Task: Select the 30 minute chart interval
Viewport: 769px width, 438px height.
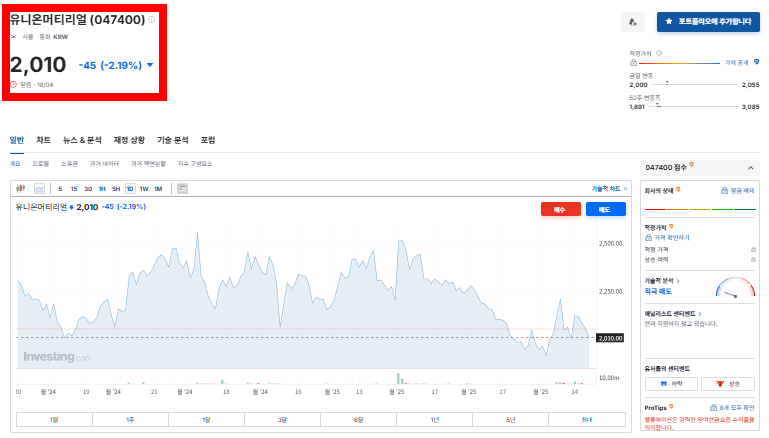Action: [x=88, y=189]
